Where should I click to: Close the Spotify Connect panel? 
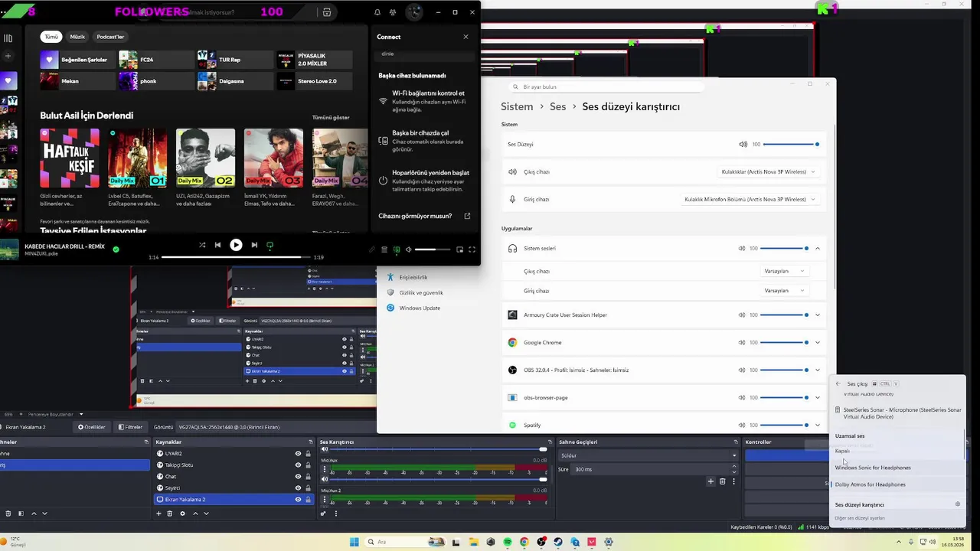(x=465, y=37)
